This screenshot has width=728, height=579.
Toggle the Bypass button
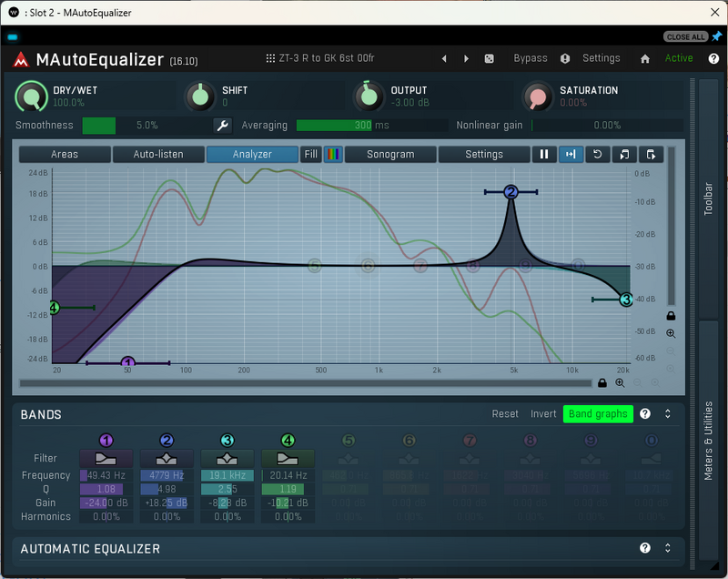click(x=531, y=58)
